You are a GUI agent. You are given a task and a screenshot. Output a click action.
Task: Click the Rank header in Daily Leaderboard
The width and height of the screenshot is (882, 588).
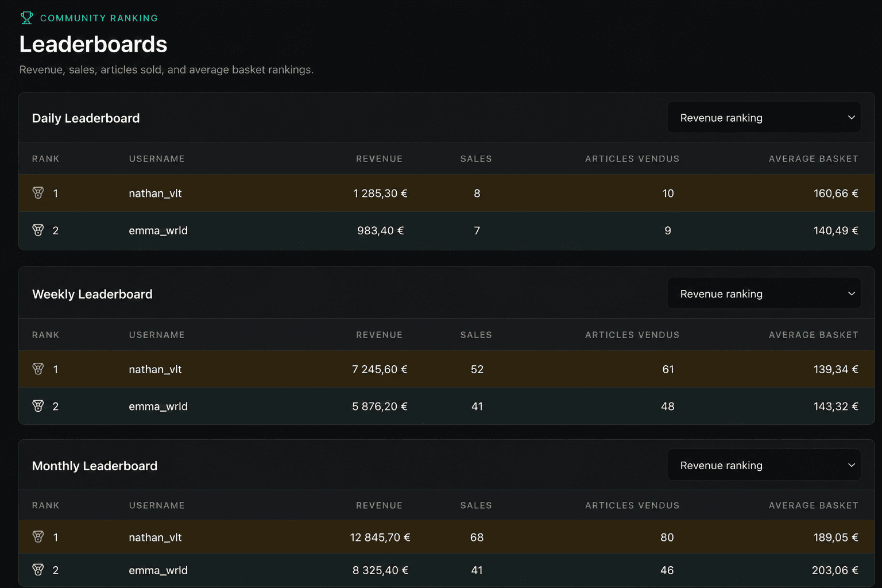(x=46, y=158)
